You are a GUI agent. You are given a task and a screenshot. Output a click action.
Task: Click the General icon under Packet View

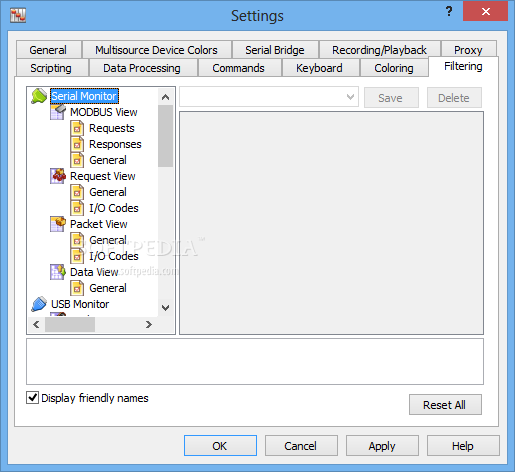77,240
